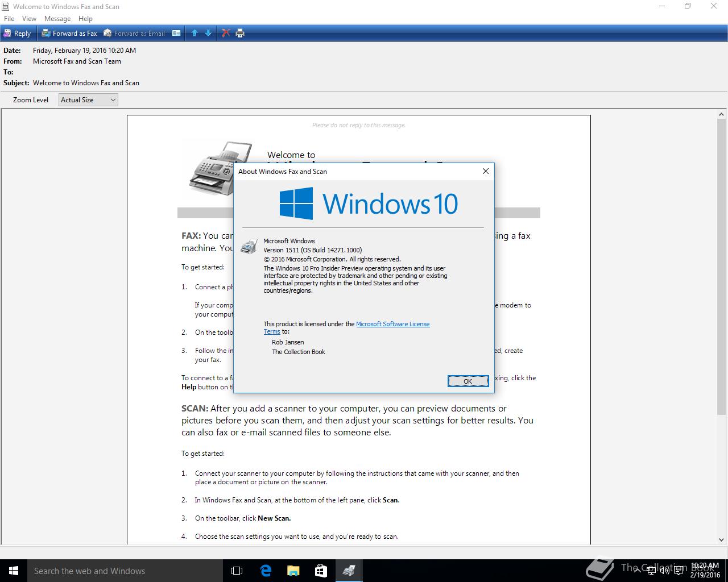Launch Microsoft Edge from taskbar
This screenshot has height=582, width=728.
tap(265, 571)
